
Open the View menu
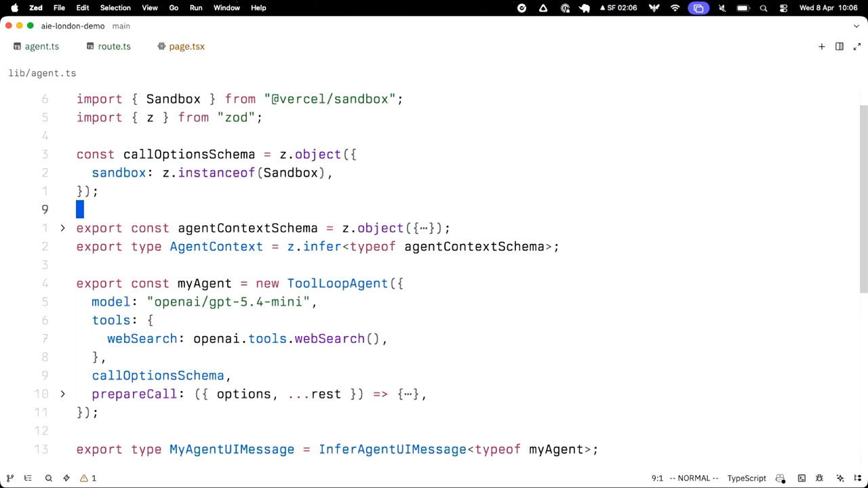[150, 7]
